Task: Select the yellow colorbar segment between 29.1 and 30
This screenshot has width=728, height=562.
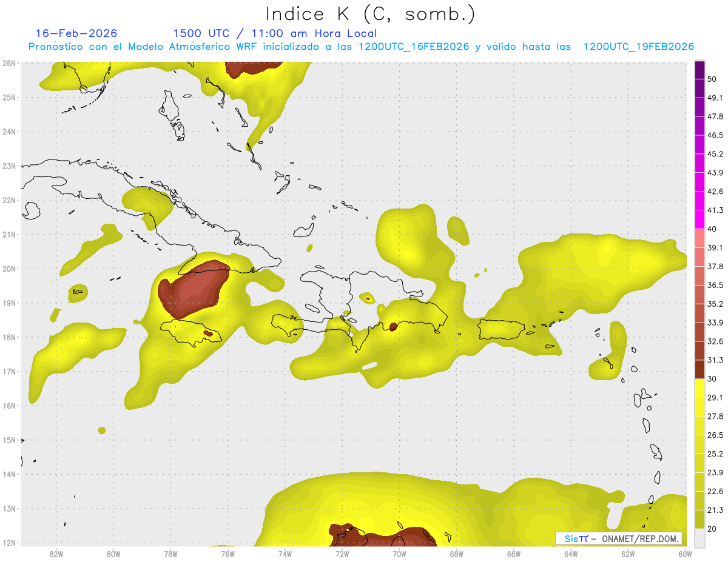Action: (699, 388)
